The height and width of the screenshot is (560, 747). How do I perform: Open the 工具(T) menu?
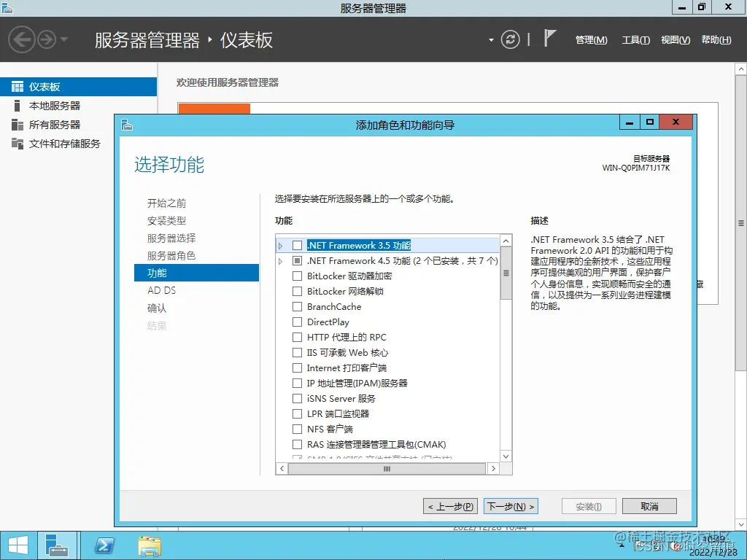point(635,40)
